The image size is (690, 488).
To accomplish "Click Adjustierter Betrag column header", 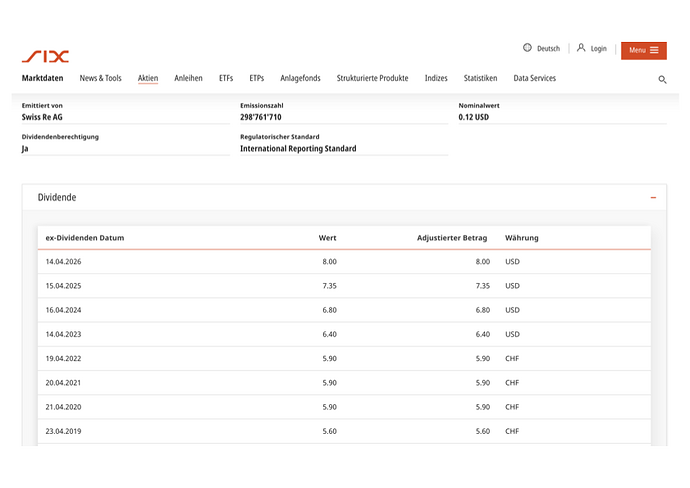I will point(452,238).
